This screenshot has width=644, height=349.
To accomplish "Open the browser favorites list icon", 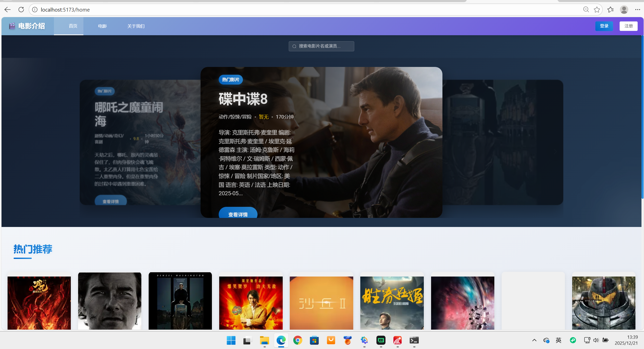I will point(610,10).
